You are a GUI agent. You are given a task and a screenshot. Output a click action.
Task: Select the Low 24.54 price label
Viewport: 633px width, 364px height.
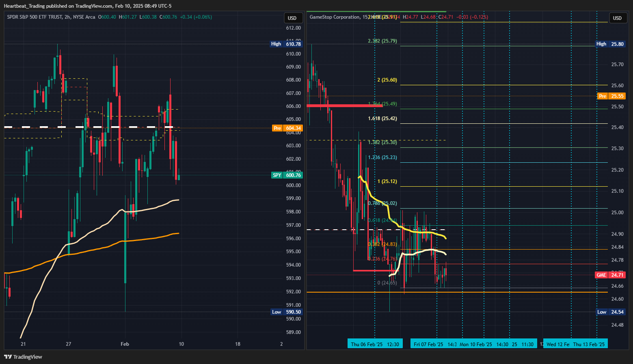(611, 312)
